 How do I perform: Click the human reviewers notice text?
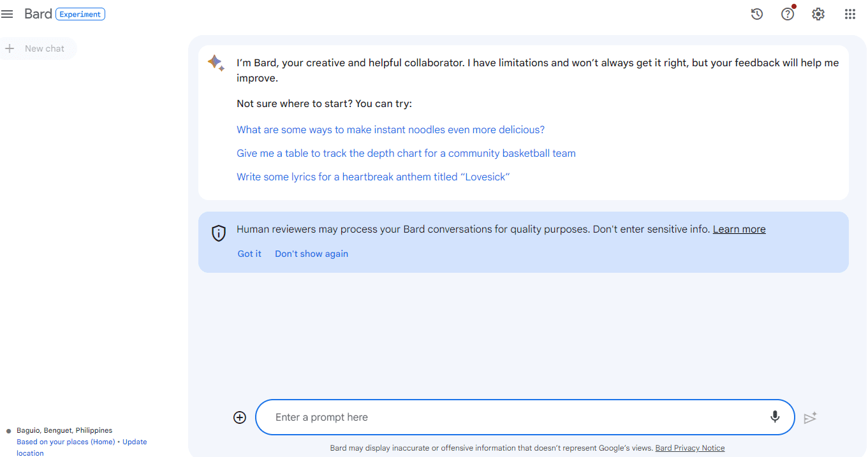click(x=473, y=229)
